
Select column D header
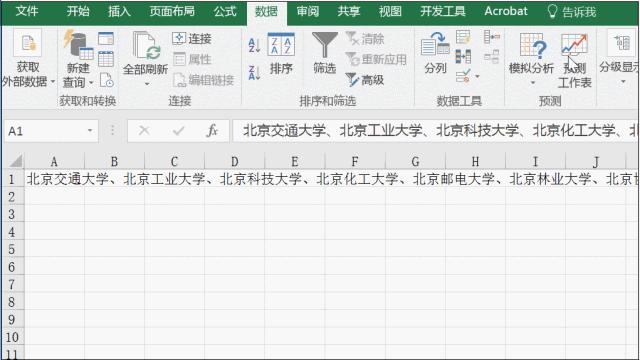click(x=235, y=162)
